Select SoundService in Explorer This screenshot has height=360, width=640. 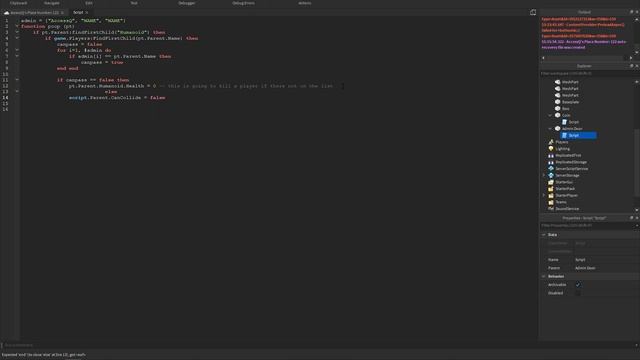567,209
